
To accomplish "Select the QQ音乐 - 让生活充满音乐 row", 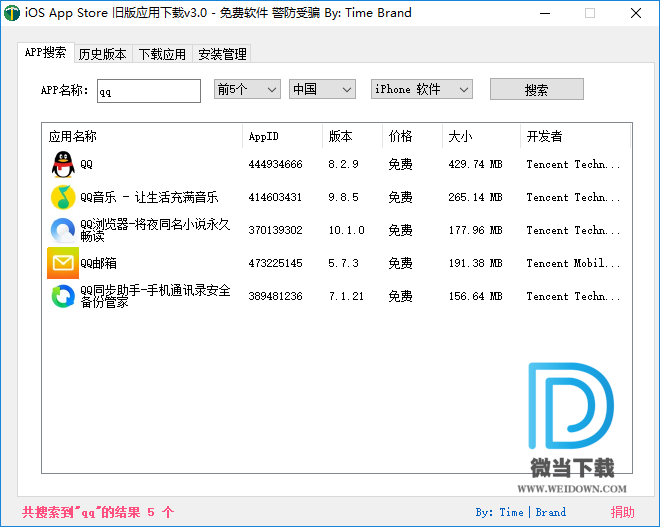I will (x=149, y=197).
